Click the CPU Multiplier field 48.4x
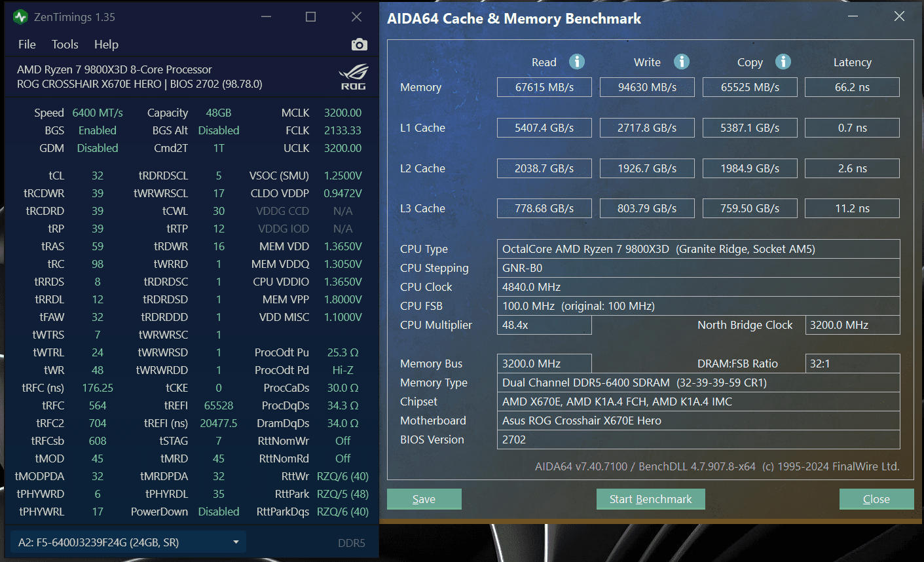Screen dimensions: 924x562 coord(544,325)
